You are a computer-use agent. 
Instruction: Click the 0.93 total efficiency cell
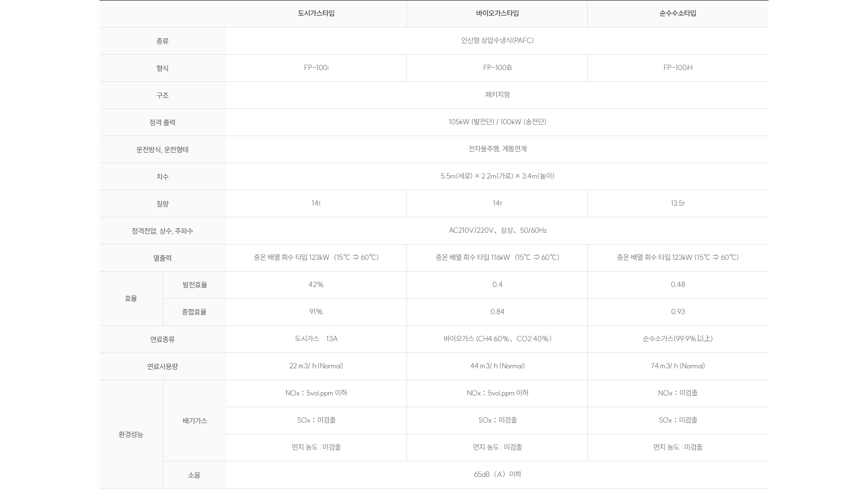[x=678, y=312]
